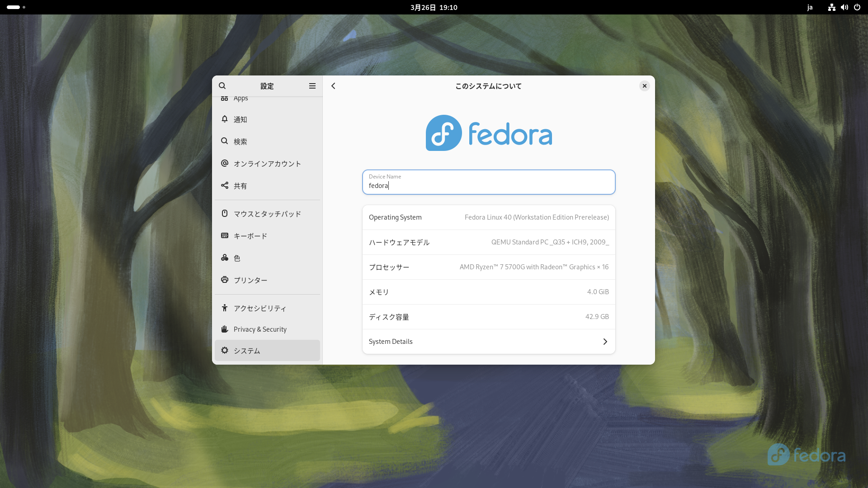Open the hamburger menu in settings header

[x=312, y=86]
